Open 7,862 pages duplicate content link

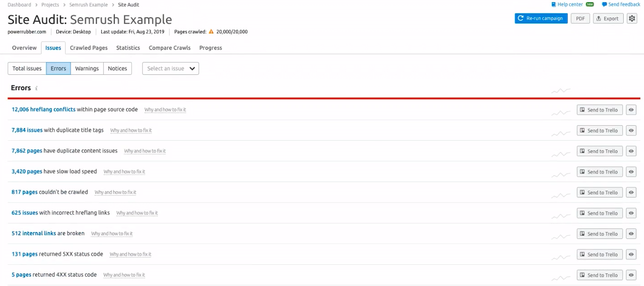click(x=27, y=151)
